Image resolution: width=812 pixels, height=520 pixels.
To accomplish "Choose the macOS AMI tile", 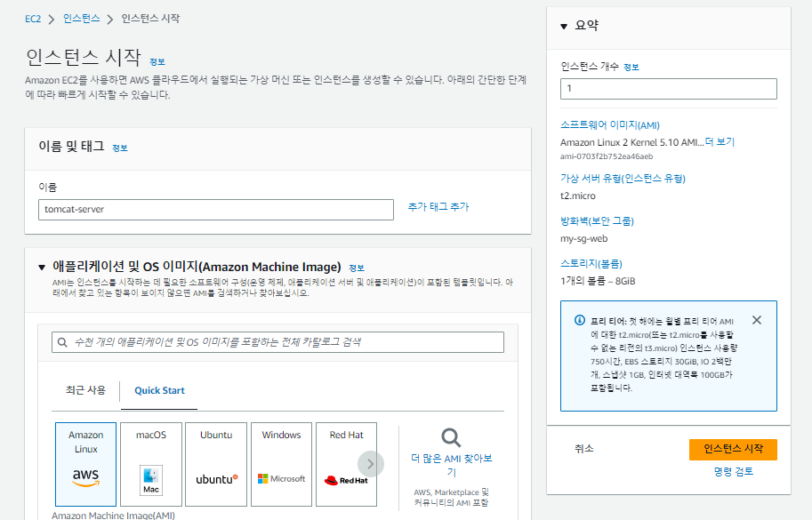I will point(151,464).
